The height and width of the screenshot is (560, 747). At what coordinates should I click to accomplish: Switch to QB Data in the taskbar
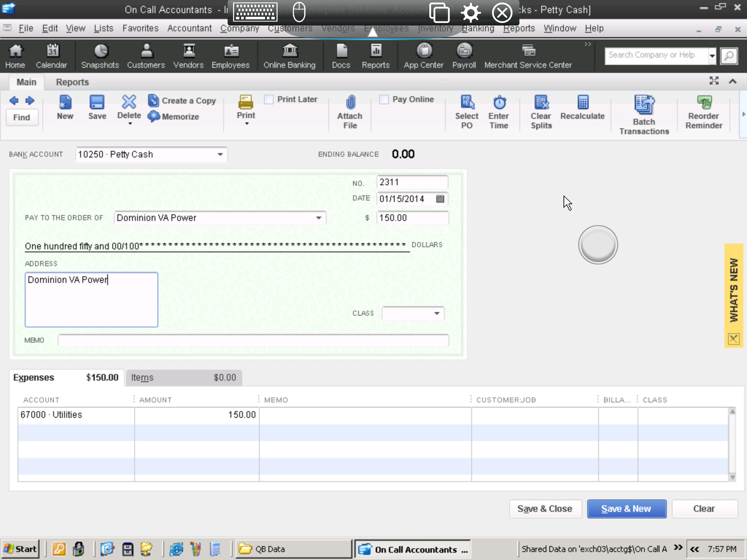[x=293, y=549]
